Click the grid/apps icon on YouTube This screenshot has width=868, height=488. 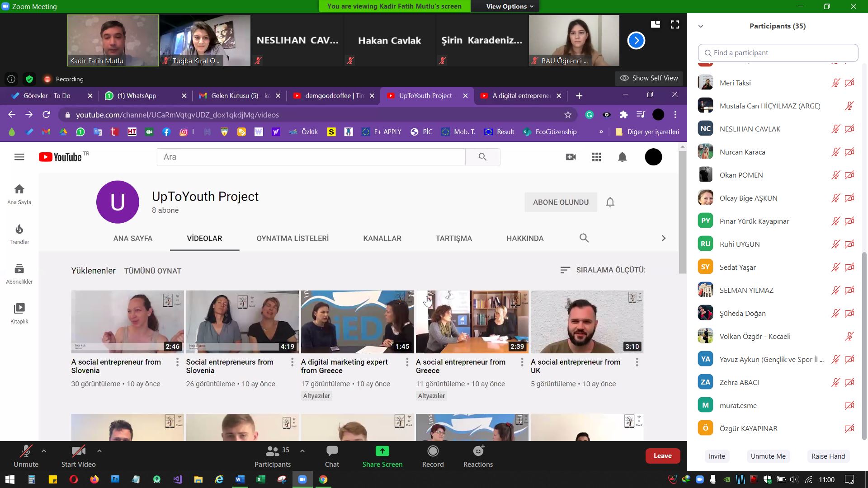597,157
